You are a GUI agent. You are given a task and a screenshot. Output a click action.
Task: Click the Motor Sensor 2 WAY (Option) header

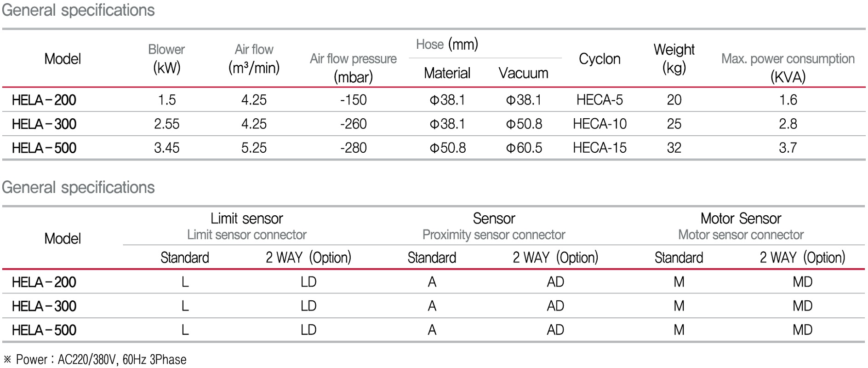click(802, 258)
